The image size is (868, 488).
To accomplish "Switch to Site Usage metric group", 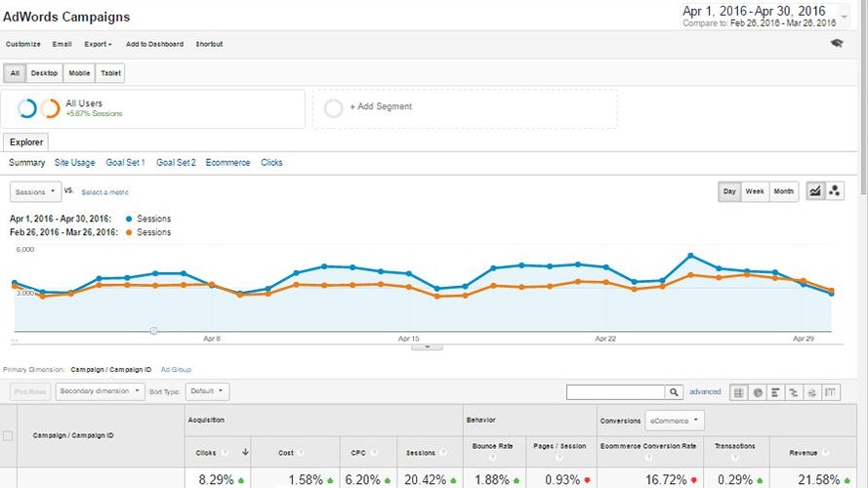I will point(75,163).
